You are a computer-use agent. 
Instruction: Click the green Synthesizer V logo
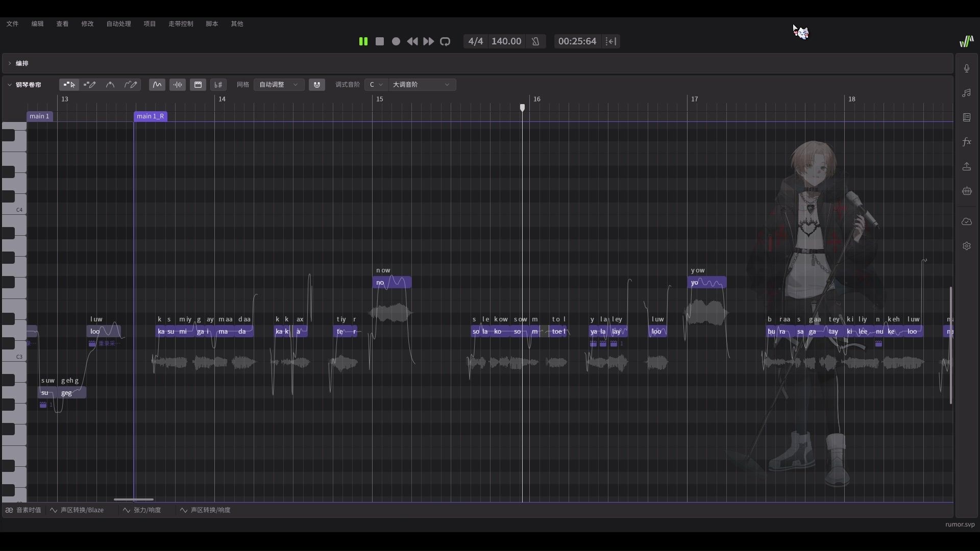(966, 41)
